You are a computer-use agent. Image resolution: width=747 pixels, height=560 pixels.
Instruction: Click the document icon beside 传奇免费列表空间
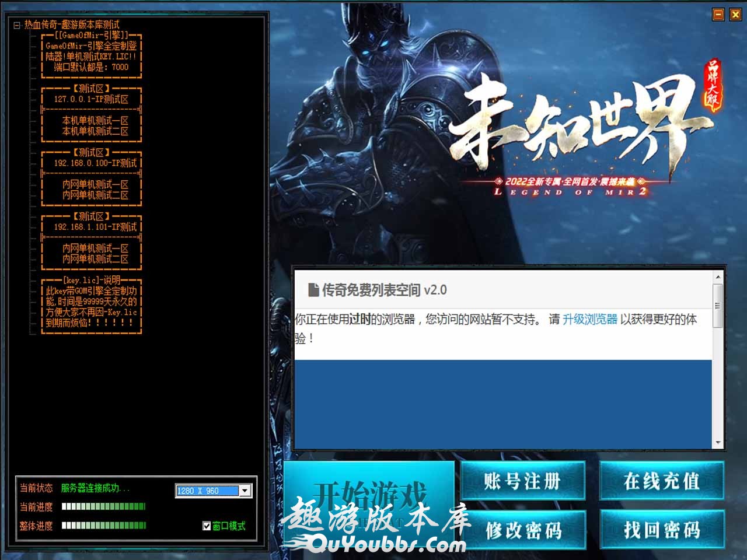[x=313, y=289]
